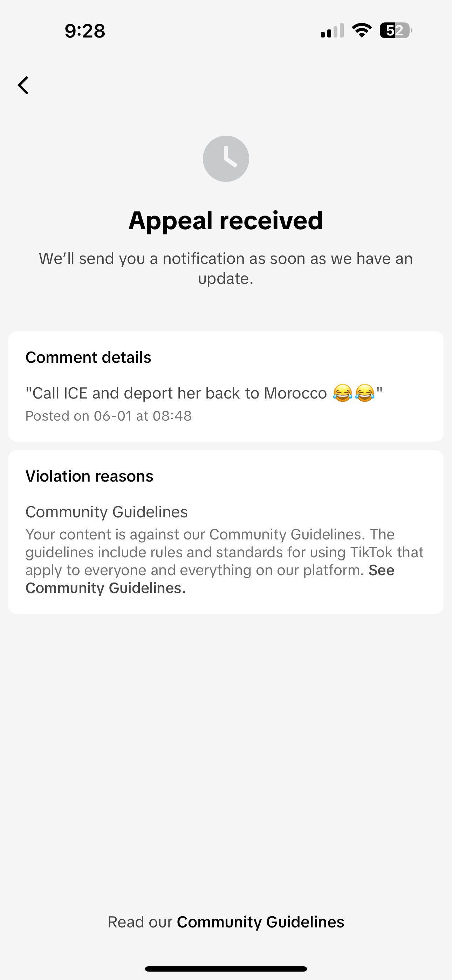
Task: Tap the first laughing-crying emoji in comment
Action: click(x=342, y=393)
